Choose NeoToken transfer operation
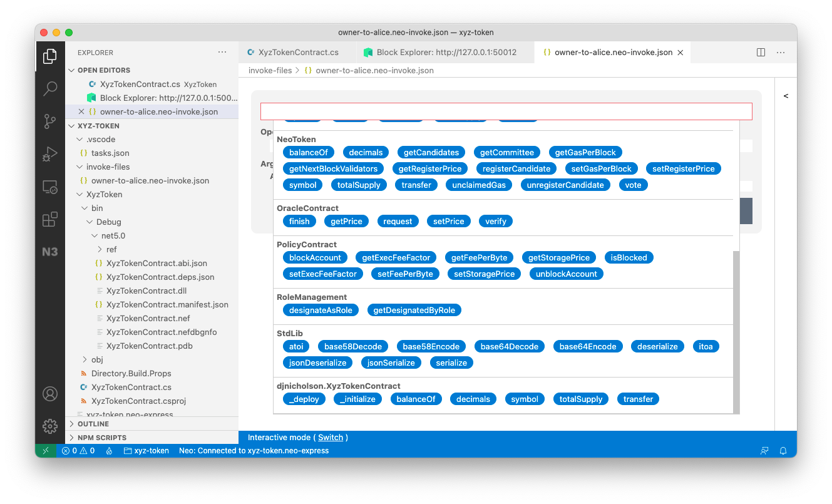This screenshot has width=832, height=504. [x=416, y=185]
